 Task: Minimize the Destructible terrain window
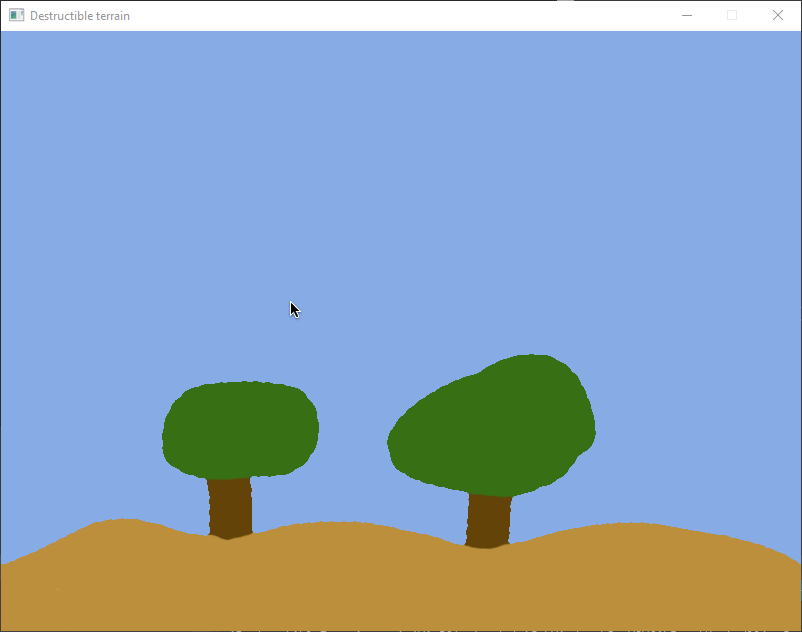point(687,15)
